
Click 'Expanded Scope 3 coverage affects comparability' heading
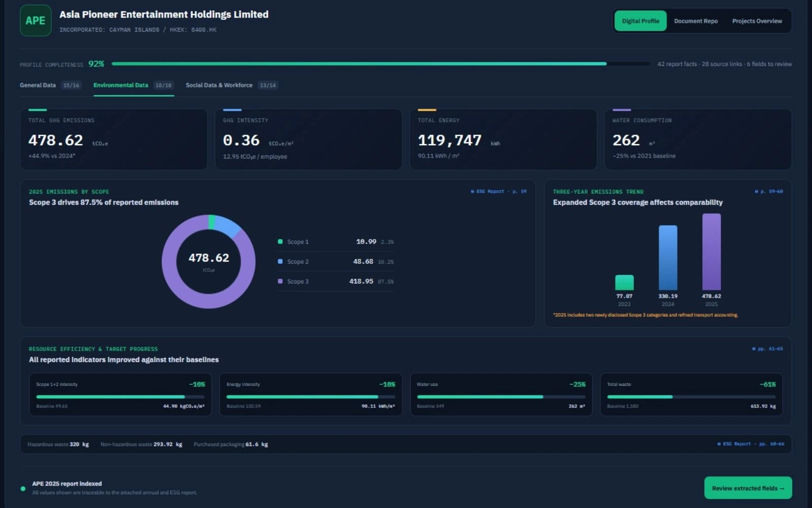[x=638, y=202]
